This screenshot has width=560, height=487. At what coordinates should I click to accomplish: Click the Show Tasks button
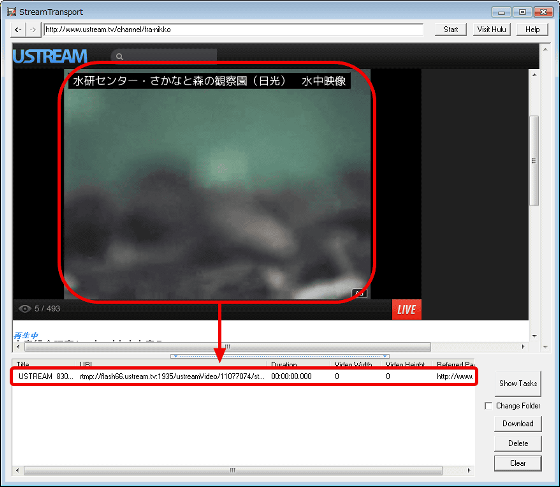pos(518,383)
